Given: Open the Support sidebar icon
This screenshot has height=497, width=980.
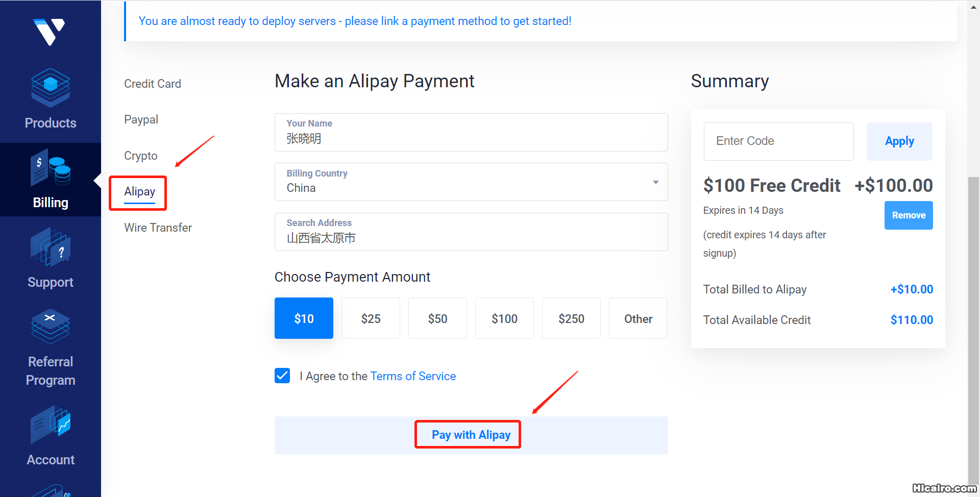Looking at the screenshot, I should pos(50,247).
